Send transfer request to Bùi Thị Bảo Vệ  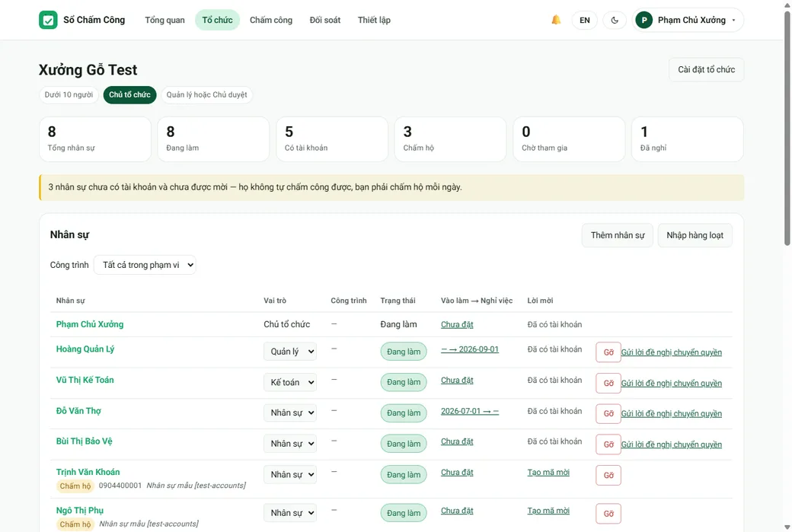671,444
